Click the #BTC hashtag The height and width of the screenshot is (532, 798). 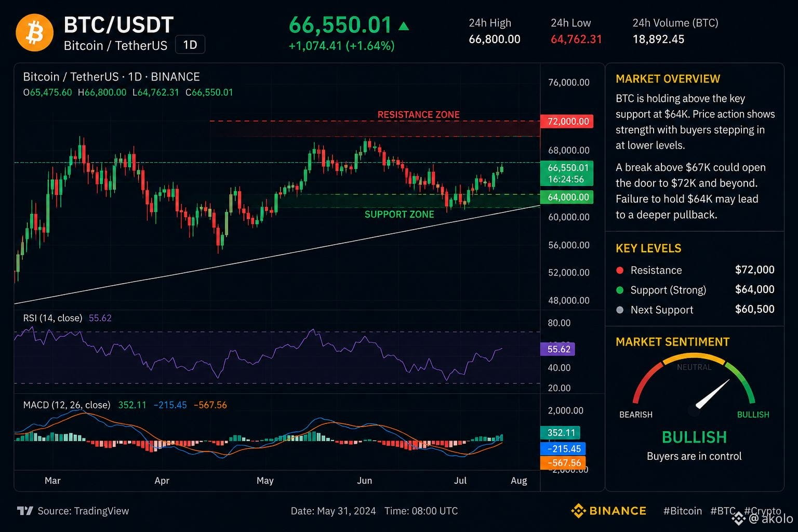723,511
